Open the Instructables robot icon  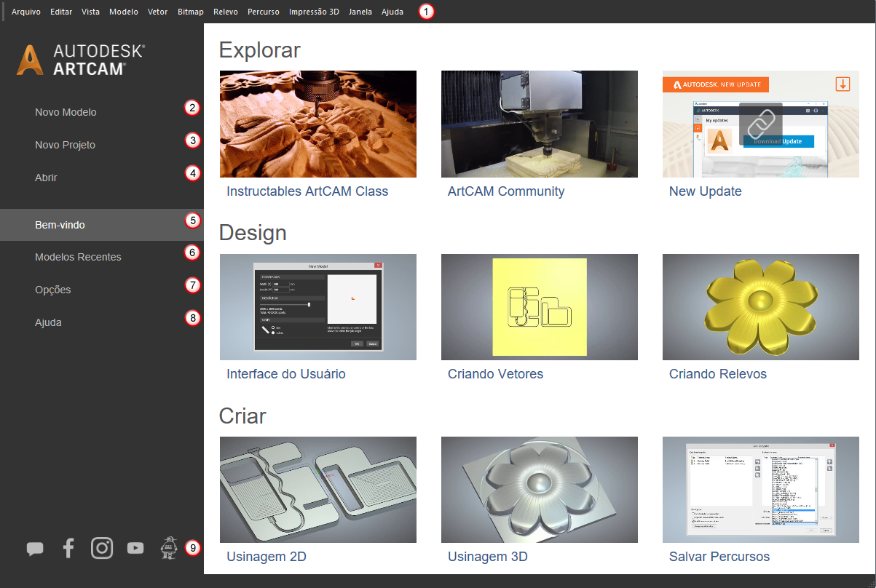click(169, 547)
